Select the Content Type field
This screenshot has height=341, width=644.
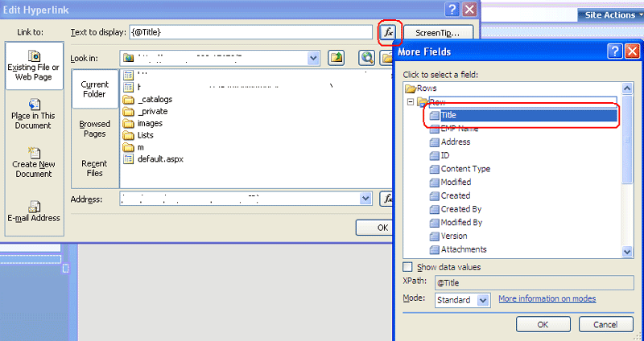point(460,169)
